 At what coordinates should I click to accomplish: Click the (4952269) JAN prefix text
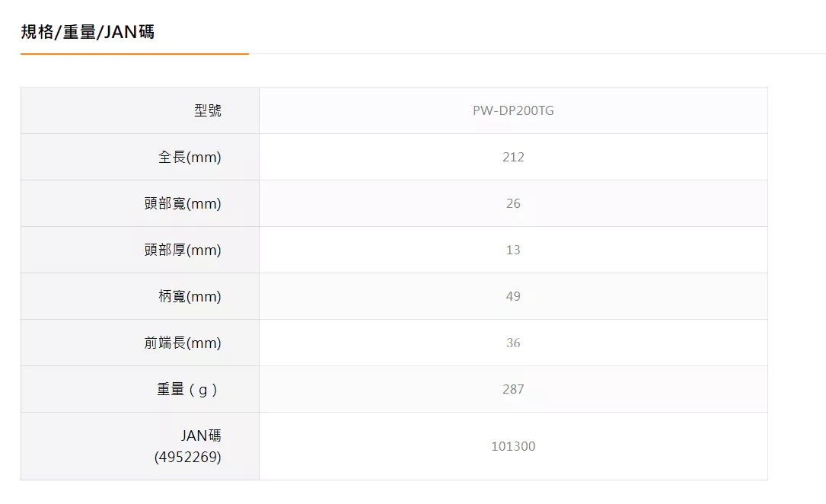[x=187, y=457]
